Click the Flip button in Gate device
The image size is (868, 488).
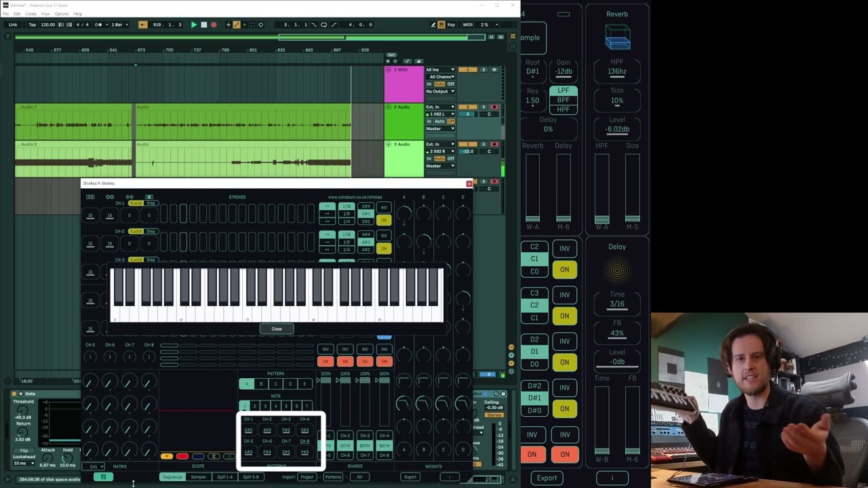click(24, 450)
